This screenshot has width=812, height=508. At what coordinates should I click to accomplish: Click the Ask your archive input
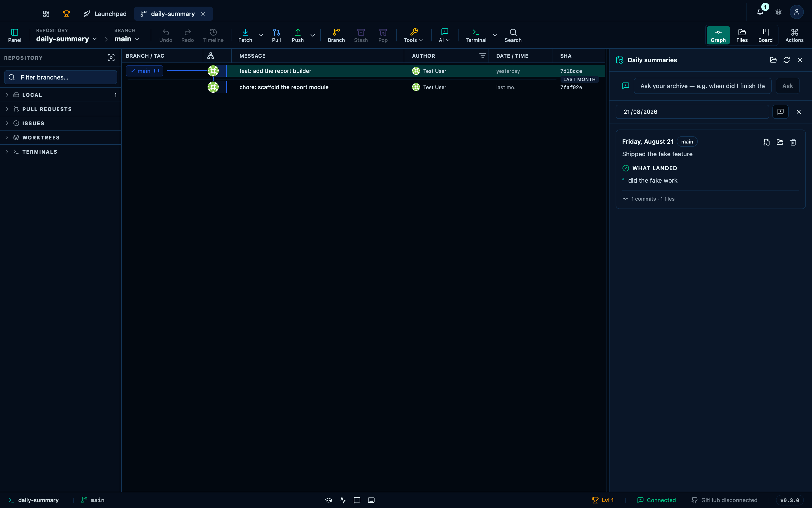pos(703,86)
